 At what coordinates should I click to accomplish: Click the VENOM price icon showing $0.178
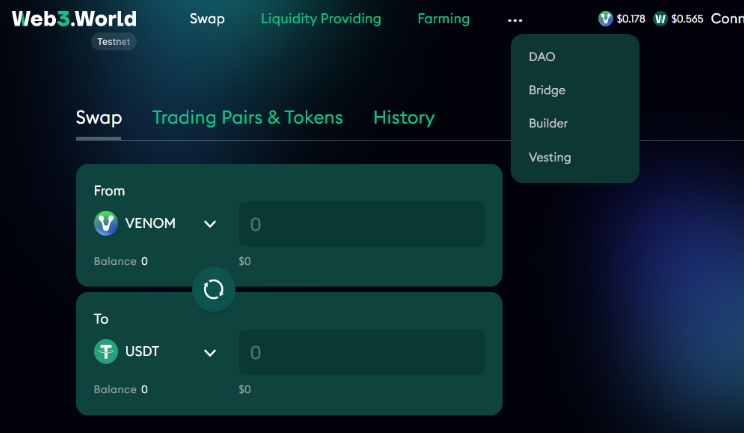(605, 19)
